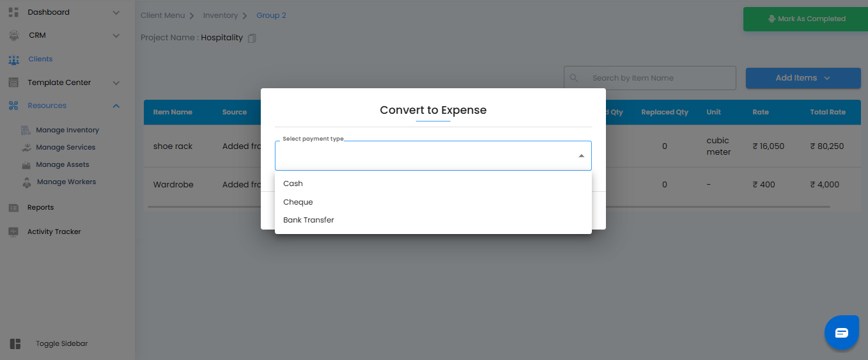Open Manage Services in sidebar
868x360 pixels.
(x=65, y=148)
